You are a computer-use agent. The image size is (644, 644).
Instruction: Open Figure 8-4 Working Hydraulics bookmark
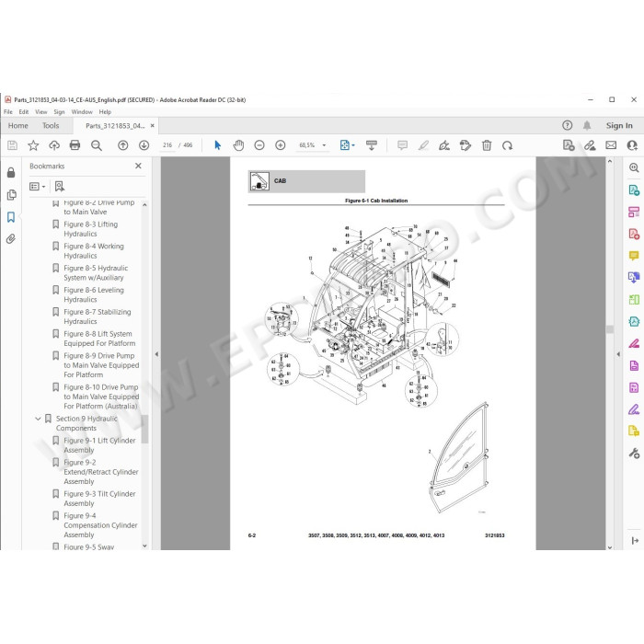click(x=94, y=251)
